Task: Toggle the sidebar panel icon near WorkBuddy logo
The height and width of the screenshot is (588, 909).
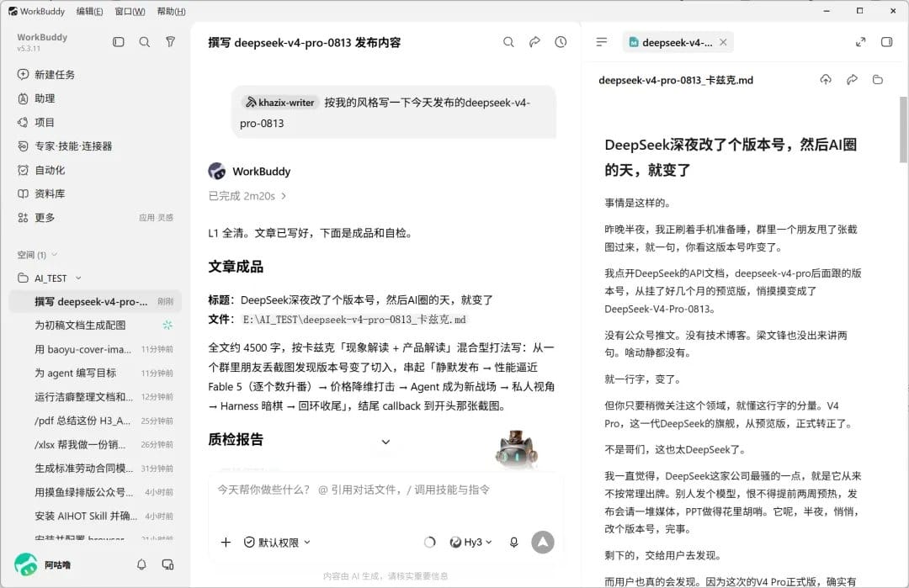Action: (x=119, y=42)
